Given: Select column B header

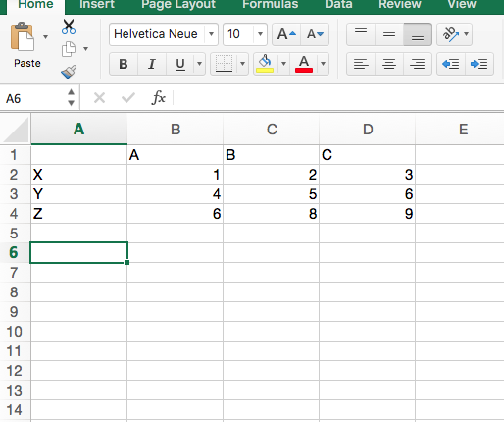Looking at the screenshot, I should point(176,130).
